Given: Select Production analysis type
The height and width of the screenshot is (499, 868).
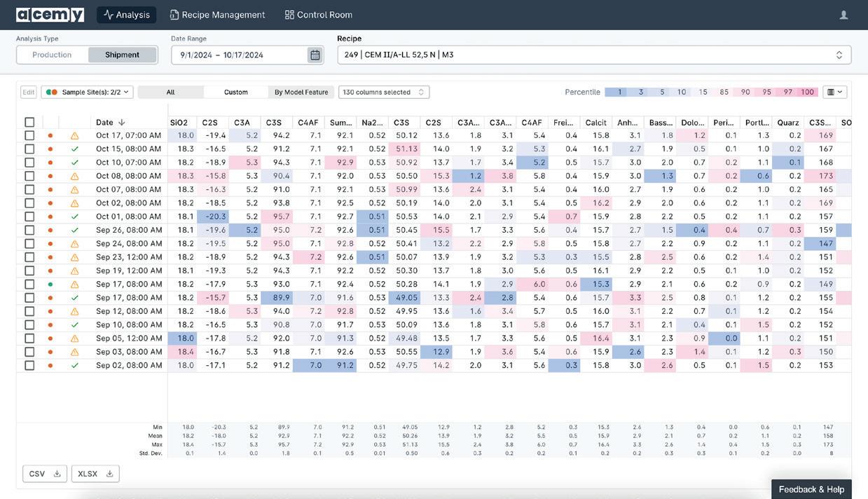Looking at the screenshot, I should 52,55.
